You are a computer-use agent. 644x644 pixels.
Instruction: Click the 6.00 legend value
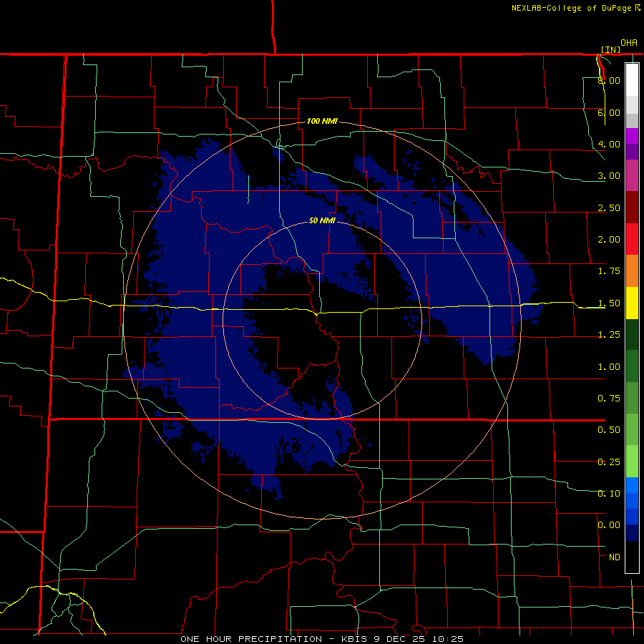(609, 112)
